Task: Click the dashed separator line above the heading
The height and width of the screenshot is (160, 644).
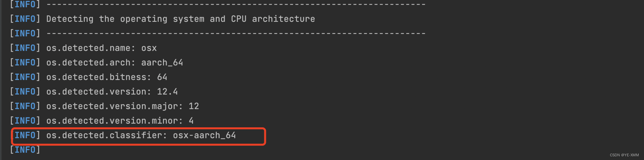Action: click(x=236, y=5)
